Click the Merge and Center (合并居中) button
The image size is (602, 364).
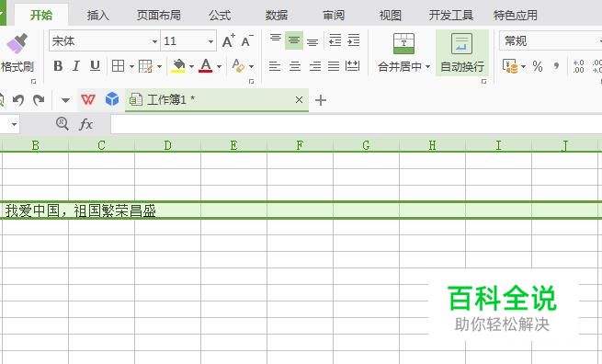(x=403, y=53)
